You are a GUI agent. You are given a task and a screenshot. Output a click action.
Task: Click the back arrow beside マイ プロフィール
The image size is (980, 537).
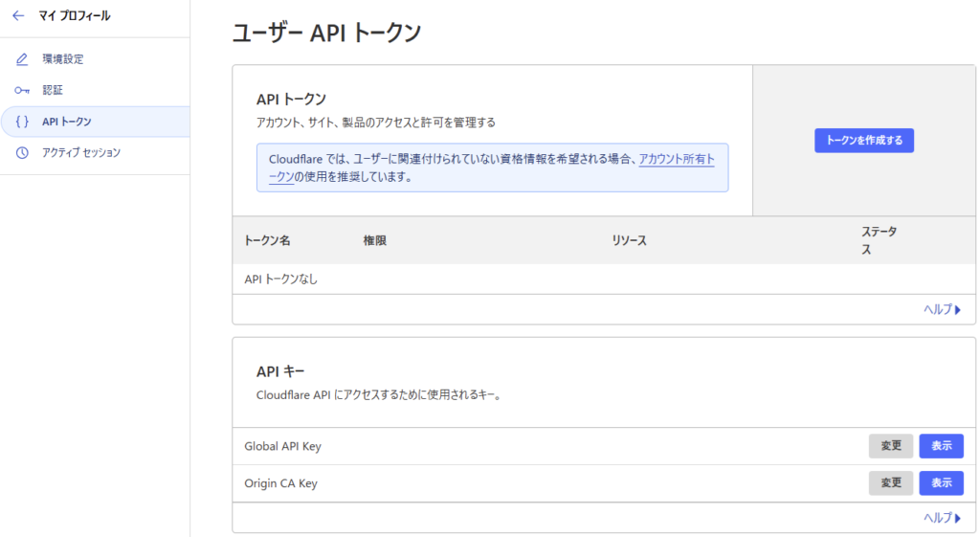[x=18, y=15]
